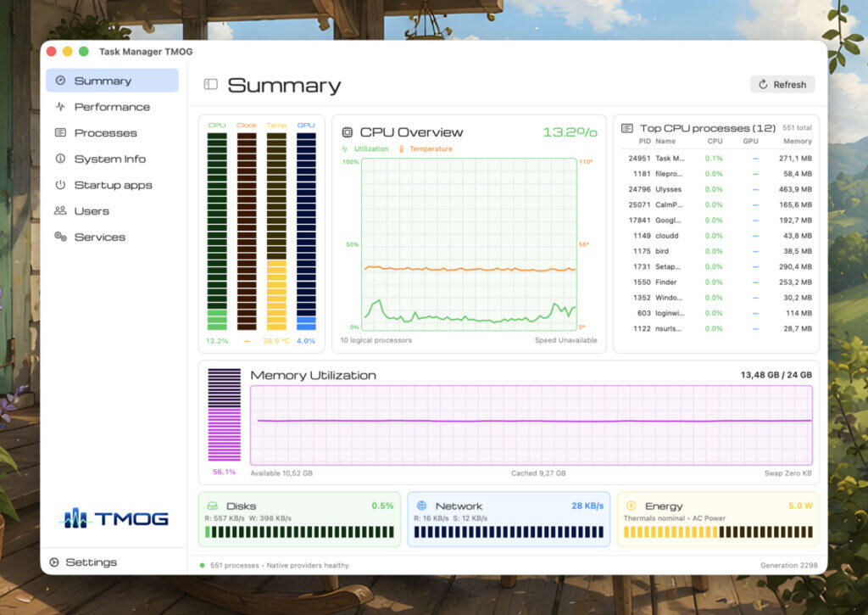Click the CPU Overview chip icon
868x615 pixels.
pos(347,131)
